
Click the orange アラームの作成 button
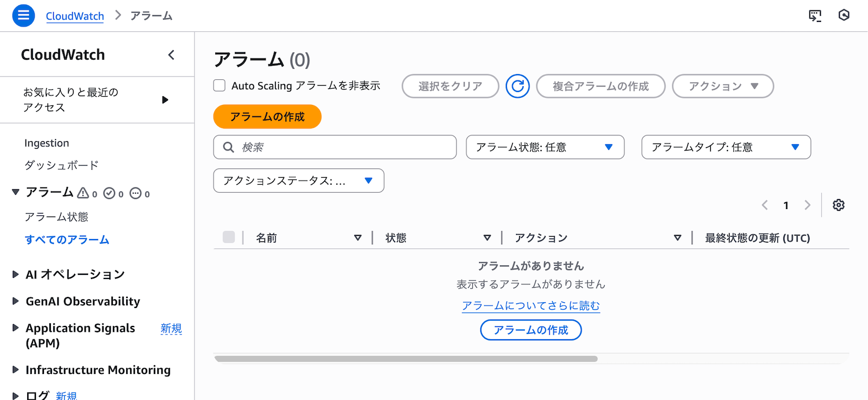[x=267, y=116]
